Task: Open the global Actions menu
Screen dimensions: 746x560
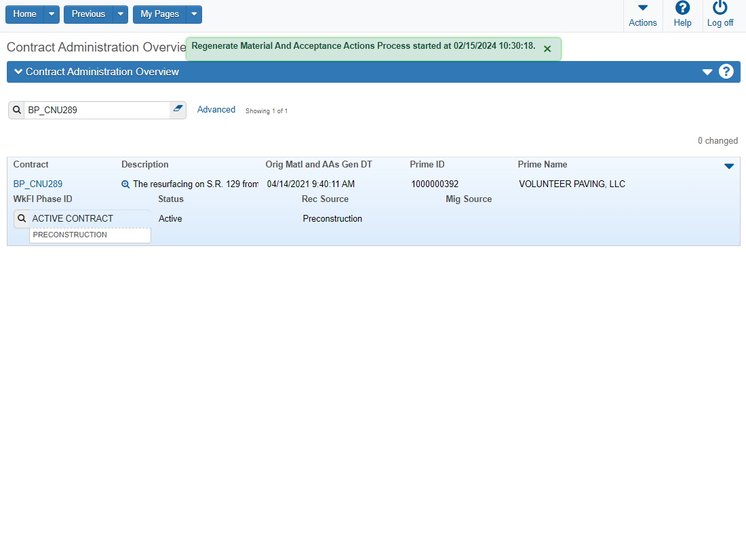Action: [642, 15]
